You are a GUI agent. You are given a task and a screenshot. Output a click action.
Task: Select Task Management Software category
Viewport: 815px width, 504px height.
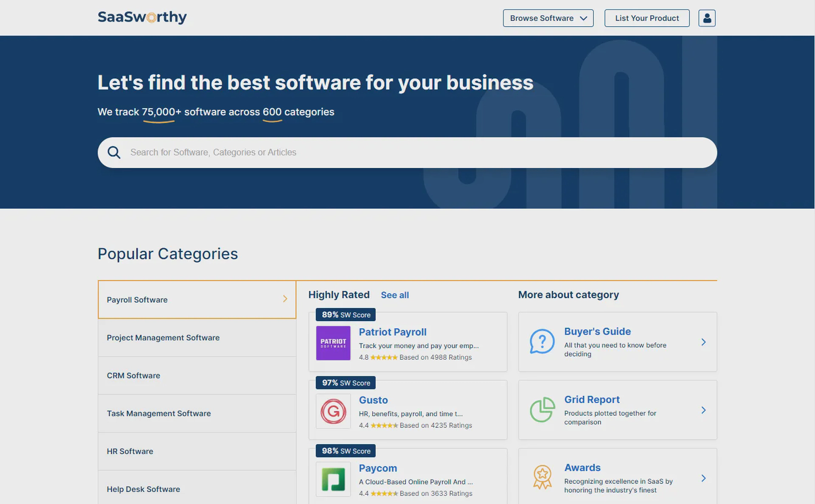point(197,413)
